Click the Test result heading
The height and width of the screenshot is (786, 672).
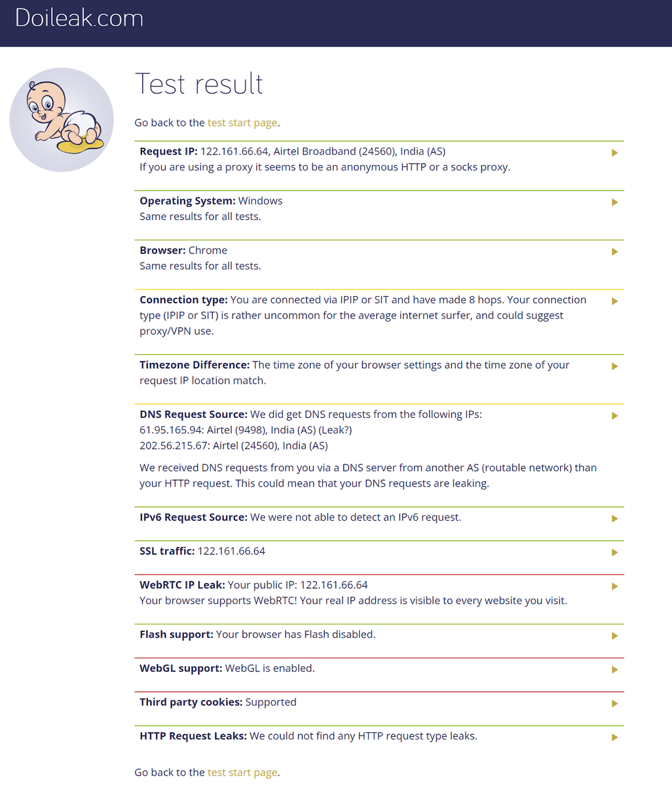(199, 84)
